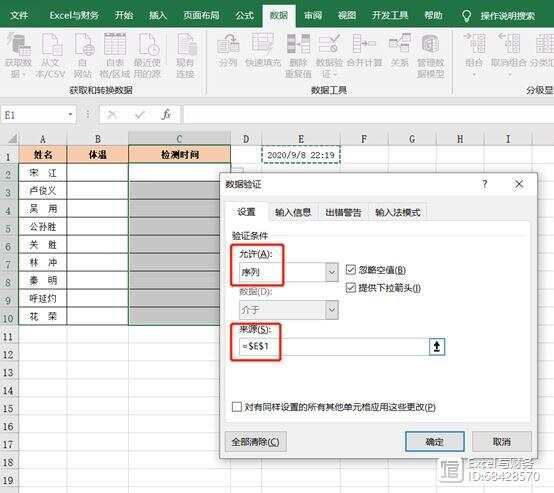Screen dimensions: 554x493
Task: Click the fx Insert Function icon
Action: tap(166, 115)
